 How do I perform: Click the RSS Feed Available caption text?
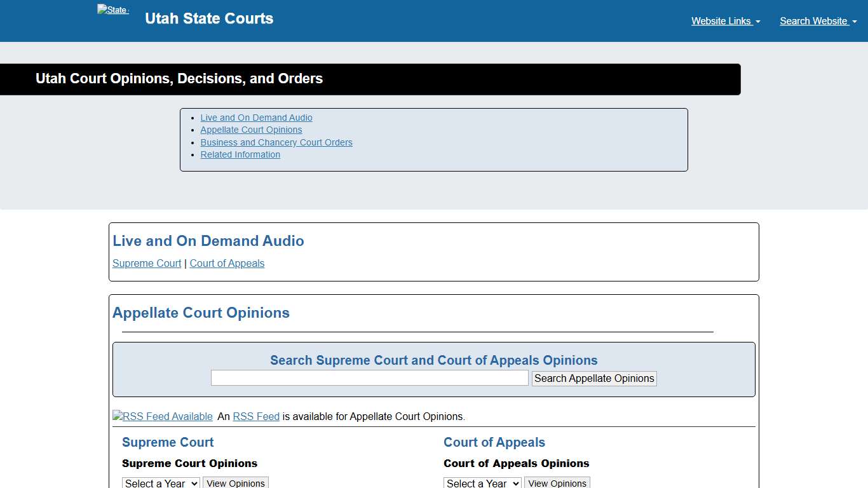(x=167, y=416)
